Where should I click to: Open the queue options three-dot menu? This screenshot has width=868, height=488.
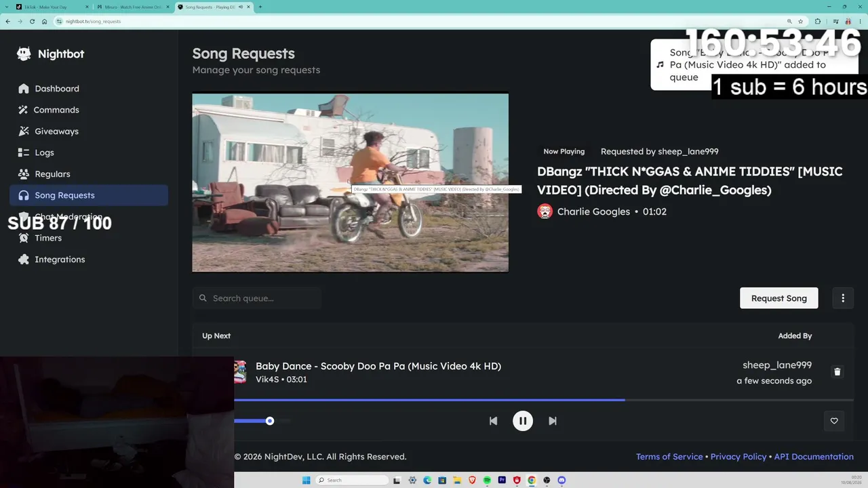tap(843, 298)
